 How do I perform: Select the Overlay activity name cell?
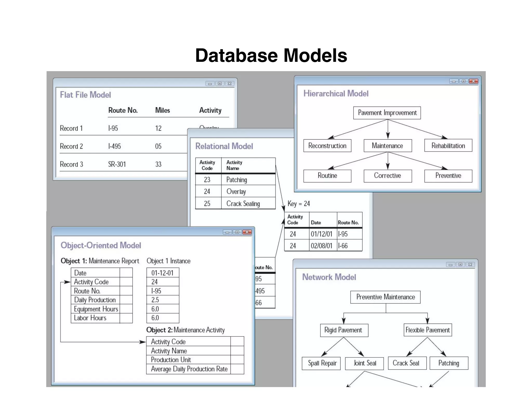click(236, 192)
